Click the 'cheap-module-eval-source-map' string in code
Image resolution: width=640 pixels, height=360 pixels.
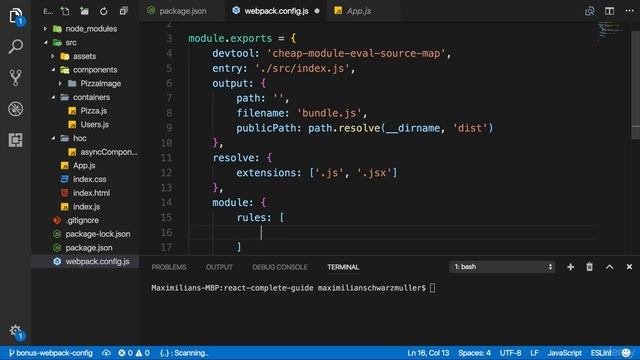click(x=356, y=53)
